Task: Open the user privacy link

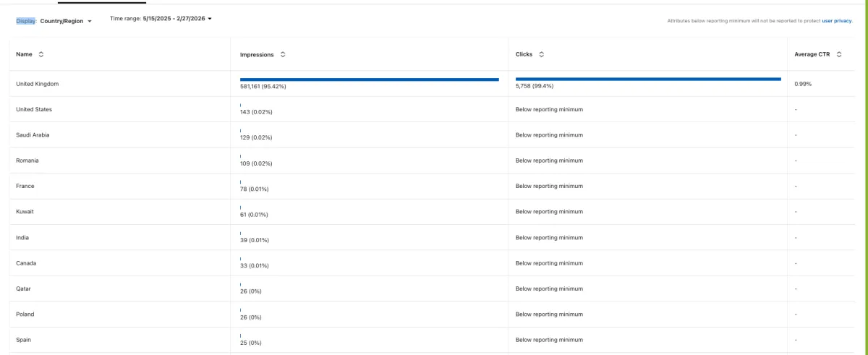Action: coord(837,21)
